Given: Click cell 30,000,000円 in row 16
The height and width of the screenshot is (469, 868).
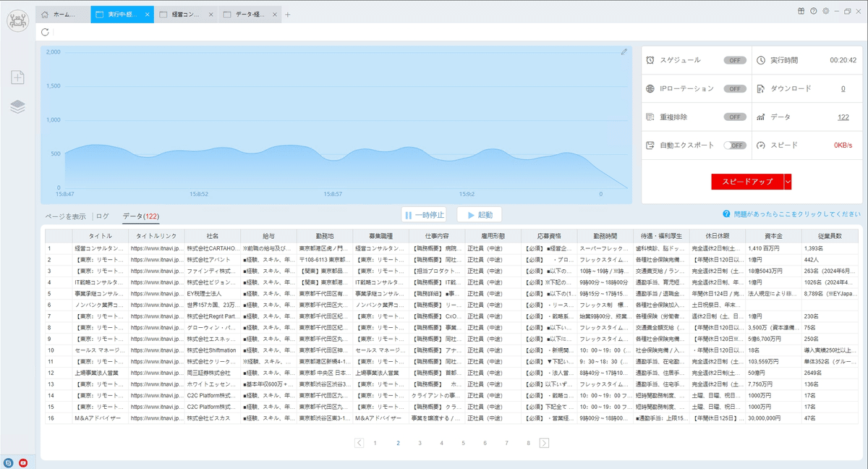Looking at the screenshot, I should 773,418.
